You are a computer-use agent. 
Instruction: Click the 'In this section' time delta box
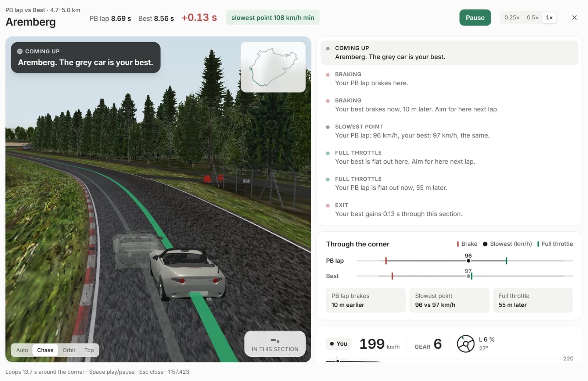pyautogui.click(x=275, y=344)
